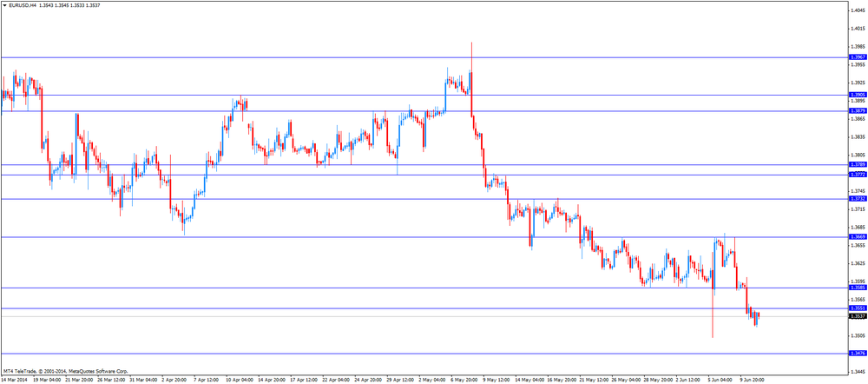Viewport: 868px width, 384px height.
Task: Select the 1.3772 horizontal level price tag
Action: tap(857, 175)
